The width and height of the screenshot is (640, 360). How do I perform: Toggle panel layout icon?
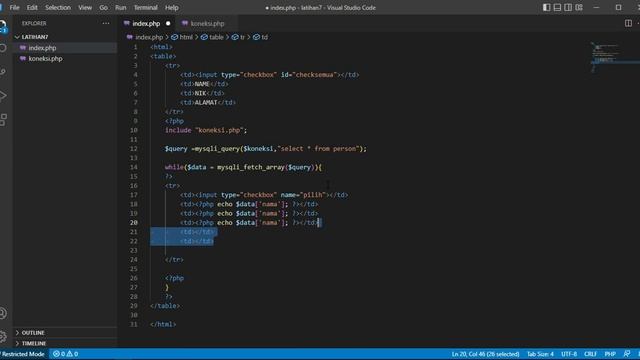pos(557,7)
